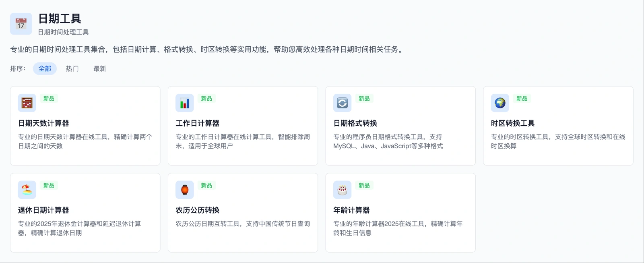The image size is (644, 263).
Task: Click the description starting 专业的2025年退休金计算器
Action: (x=80, y=228)
